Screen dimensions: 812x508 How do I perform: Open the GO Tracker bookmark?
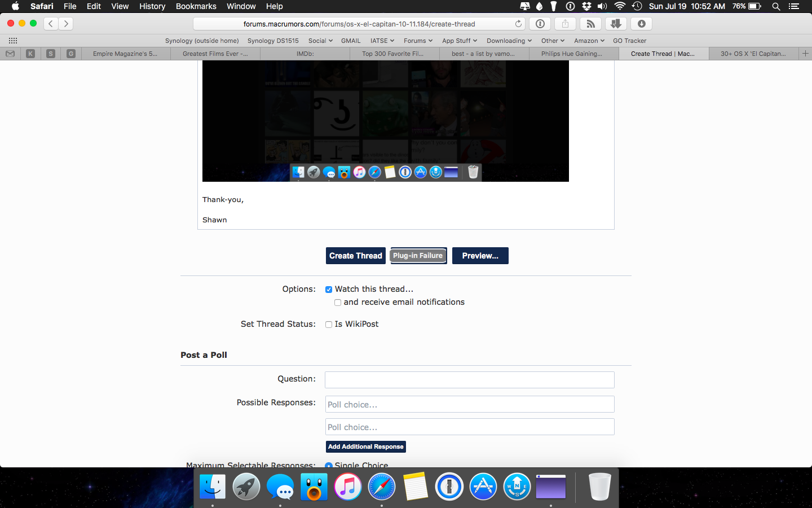click(630, 41)
